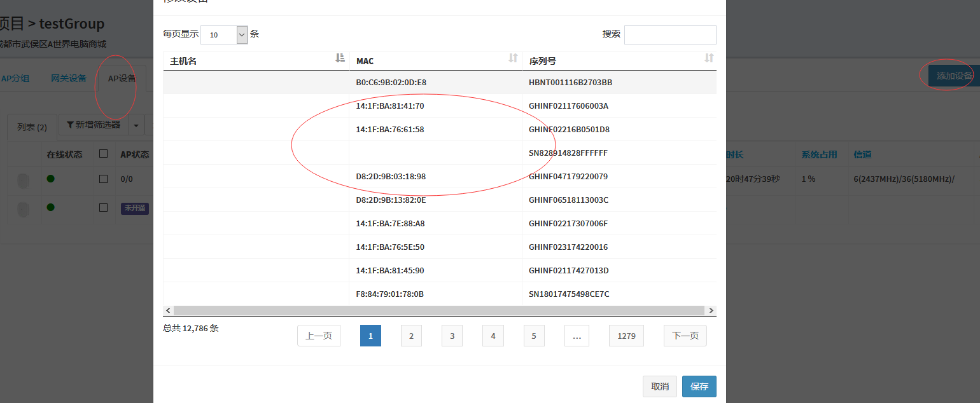
Task: Click the MAC column sort icon
Action: click(x=513, y=58)
